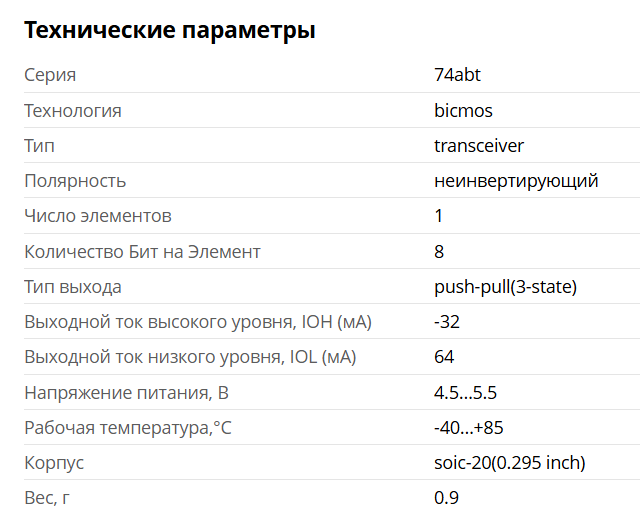Click the IOH value "-32"
This screenshot has height=519, width=640.
pos(447,322)
